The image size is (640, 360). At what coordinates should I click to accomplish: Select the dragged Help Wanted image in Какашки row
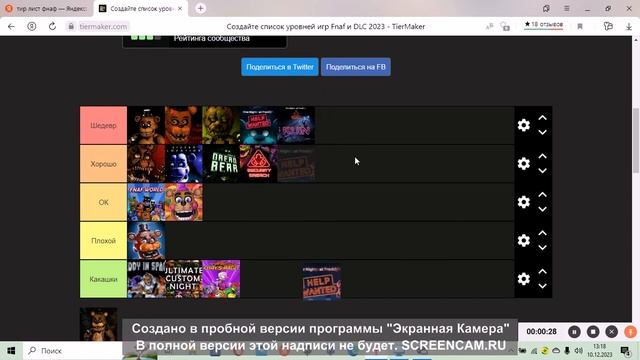(322, 282)
